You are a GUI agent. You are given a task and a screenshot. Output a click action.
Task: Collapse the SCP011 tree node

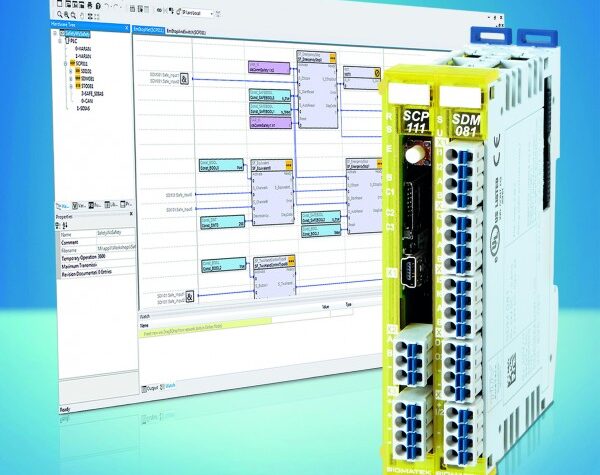click(66, 64)
